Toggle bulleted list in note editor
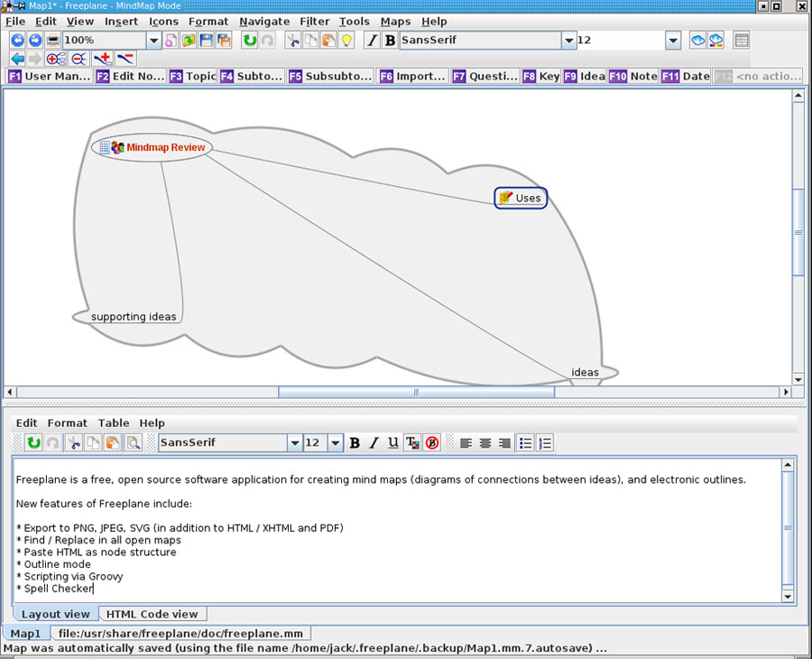The height and width of the screenshot is (659, 812). pos(526,442)
